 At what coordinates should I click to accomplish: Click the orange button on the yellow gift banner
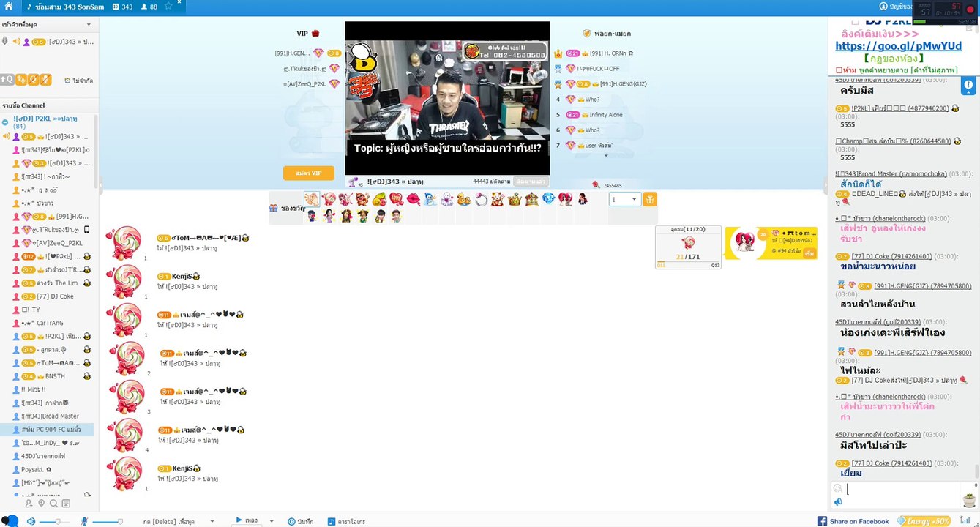pos(809,252)
